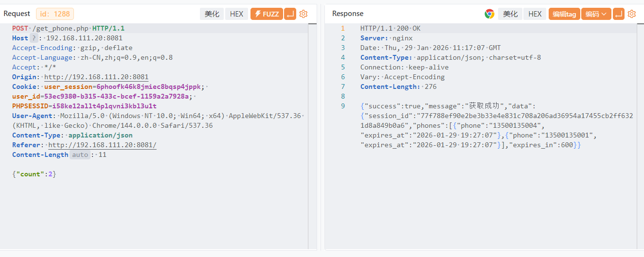Screen dimensions: 644x257
Task: Click the Referer URL link in request
Action: [102, 145]
